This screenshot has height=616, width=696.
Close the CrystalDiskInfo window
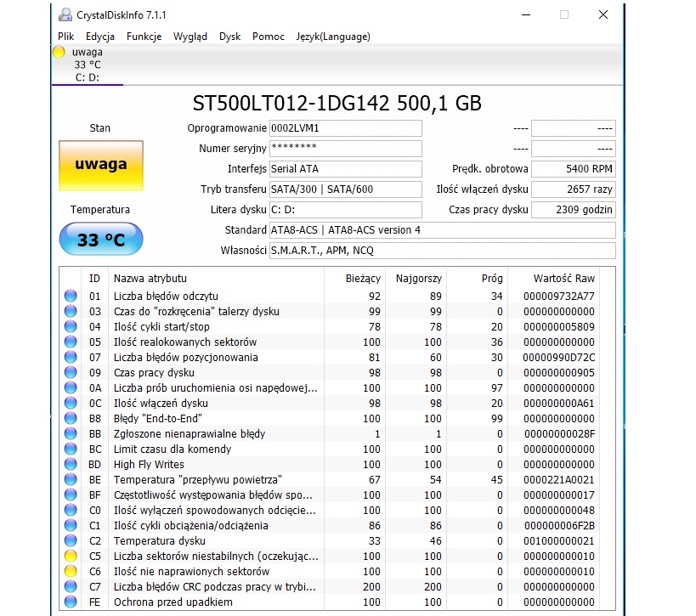pos(603,14)
